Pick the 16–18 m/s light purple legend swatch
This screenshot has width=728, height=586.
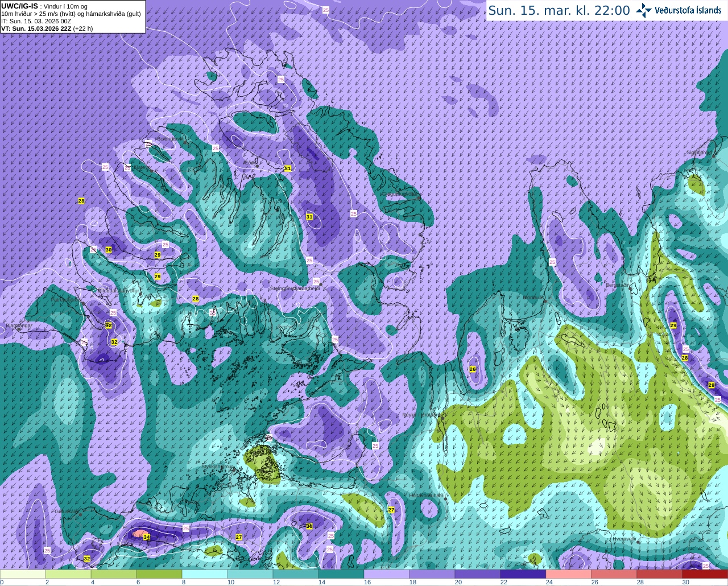[387, 573]
